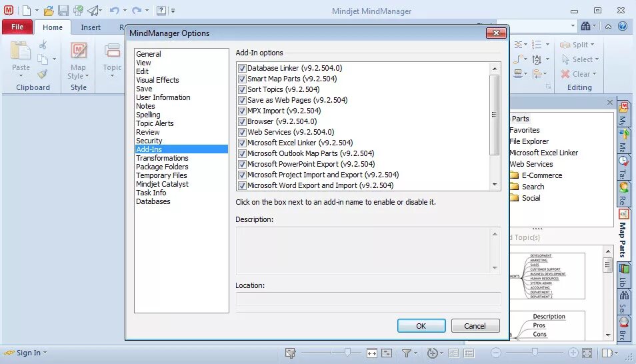Click the Undo arrow icon
The width and height of the screenshot is (636, 364).
pos(115,11)
